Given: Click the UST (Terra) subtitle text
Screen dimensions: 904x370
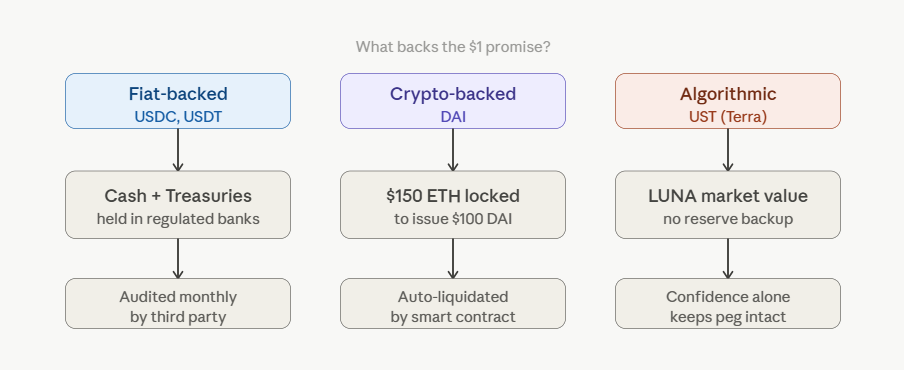Looking at the screenshot, I should [x=728, y=117].
